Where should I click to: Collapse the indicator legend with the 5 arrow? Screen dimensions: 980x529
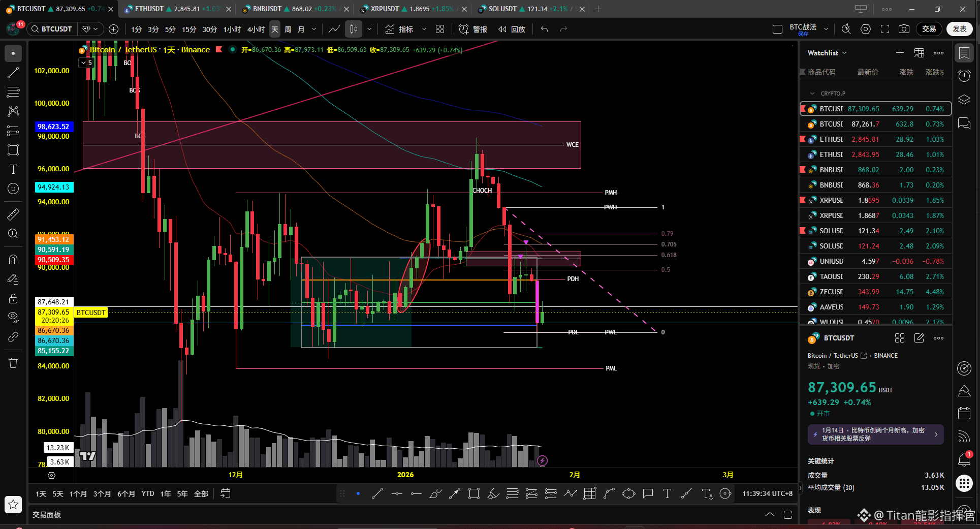86,63
